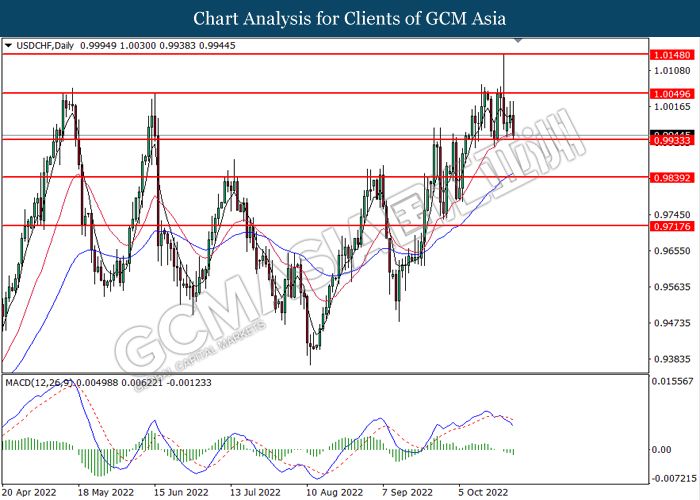This screenshot has width=700, height=500.
Task: Click the 0.97450 axis value
Action: 672,215
